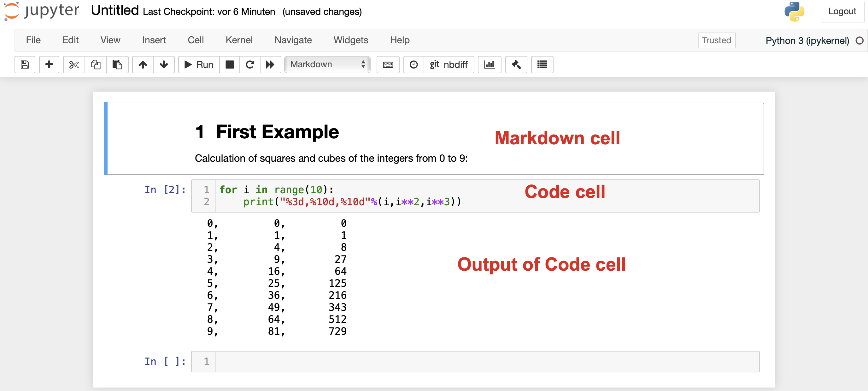Copy the selected cell using copy icon
The image size is (868, 391).
tap(95, 64)
